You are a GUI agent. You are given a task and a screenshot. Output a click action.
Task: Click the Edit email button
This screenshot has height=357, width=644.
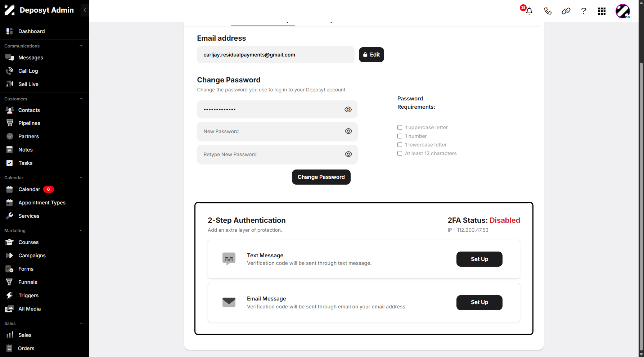click(x=371, y=55)
